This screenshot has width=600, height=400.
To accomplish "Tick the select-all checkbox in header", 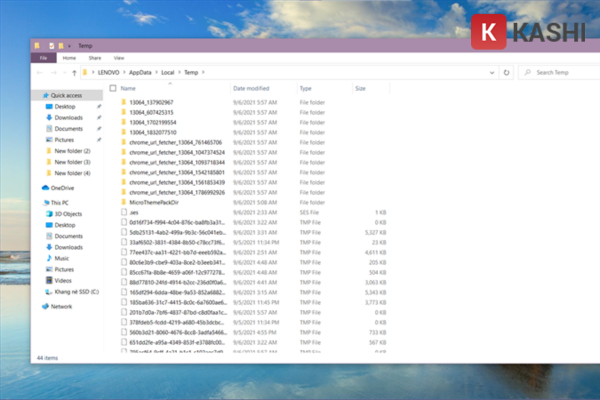I will (x=113, y=88).
